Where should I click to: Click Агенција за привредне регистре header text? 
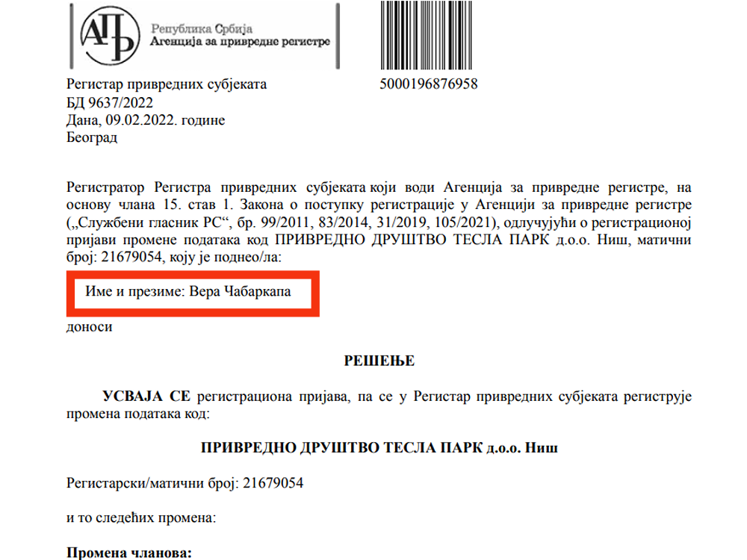(240, 42)
